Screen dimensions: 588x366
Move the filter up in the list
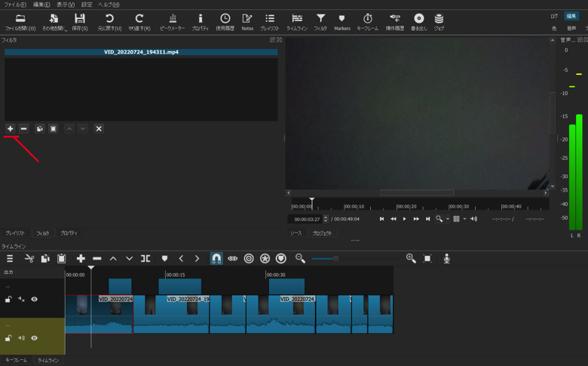point(69,129)
